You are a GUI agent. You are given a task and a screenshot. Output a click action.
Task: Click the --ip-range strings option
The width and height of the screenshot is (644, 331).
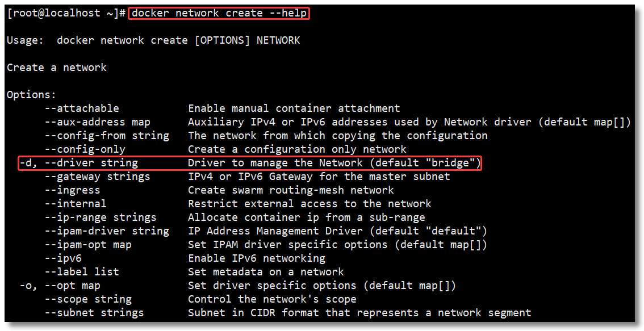point(101,217)
